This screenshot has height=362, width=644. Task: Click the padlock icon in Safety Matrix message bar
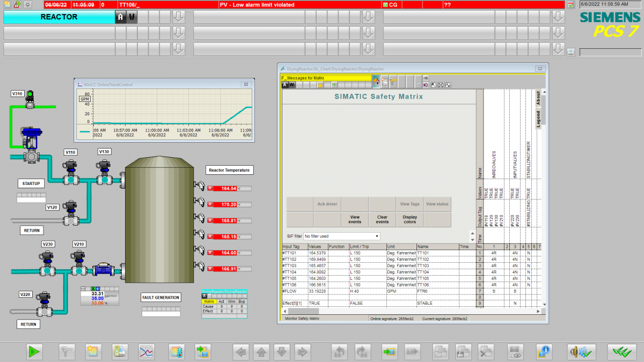320,84
